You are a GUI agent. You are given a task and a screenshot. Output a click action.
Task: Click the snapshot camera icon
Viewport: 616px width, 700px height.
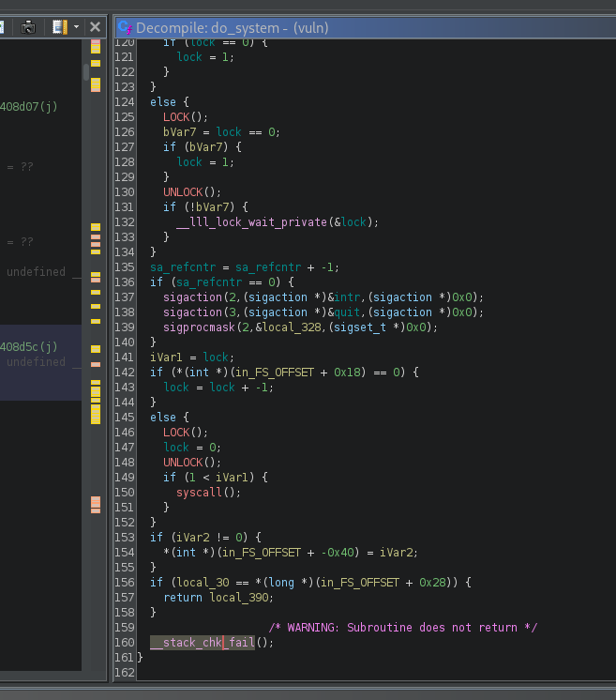(x=28, y=27)
